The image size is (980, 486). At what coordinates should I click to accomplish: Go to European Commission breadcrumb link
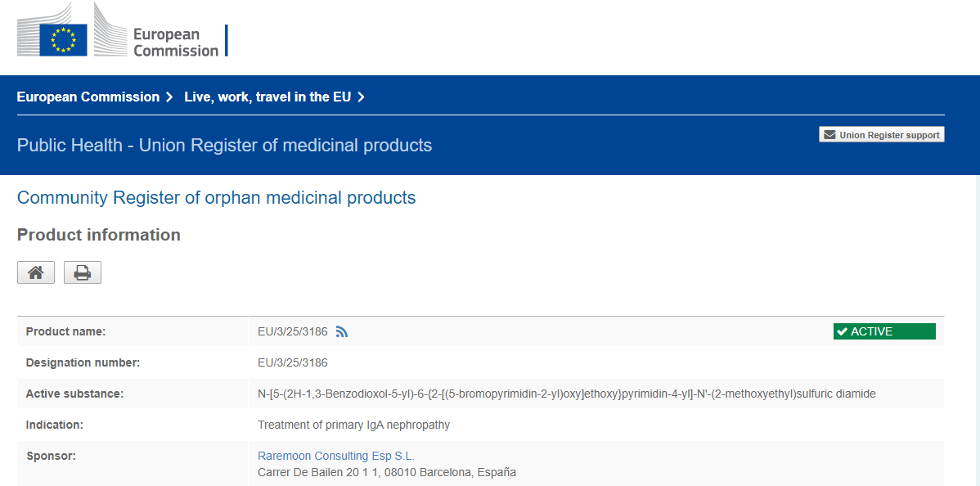[x=88, y=97]
